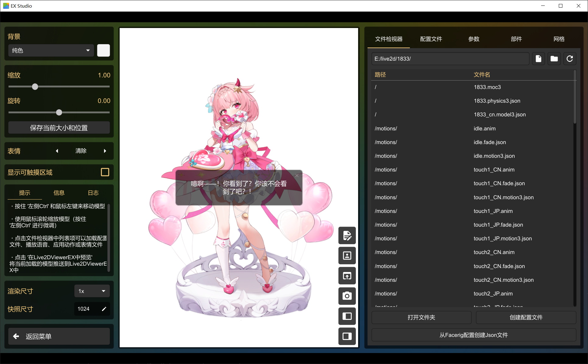Click the 打开文件夹 button
Image resolution: width=588 pixels, height=364 pixels.
pos(421,317)
